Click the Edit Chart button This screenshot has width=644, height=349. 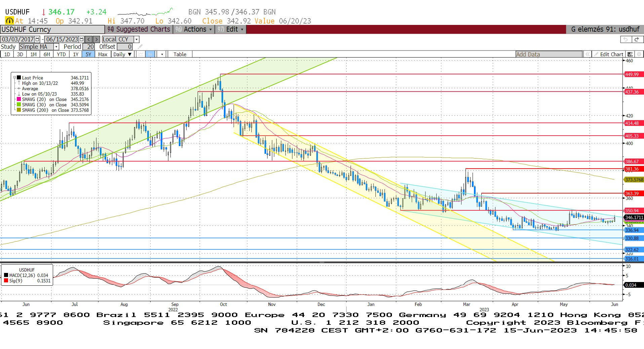click(x=608, y=54)
